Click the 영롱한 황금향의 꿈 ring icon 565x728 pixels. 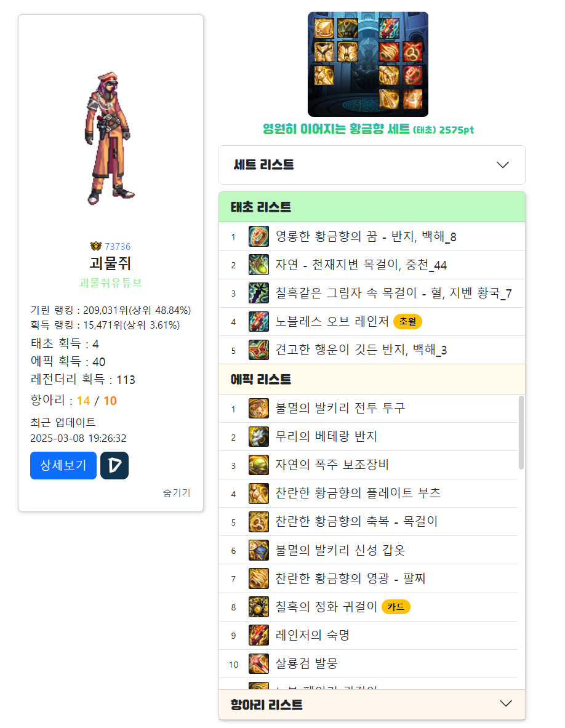pos(258,237)
